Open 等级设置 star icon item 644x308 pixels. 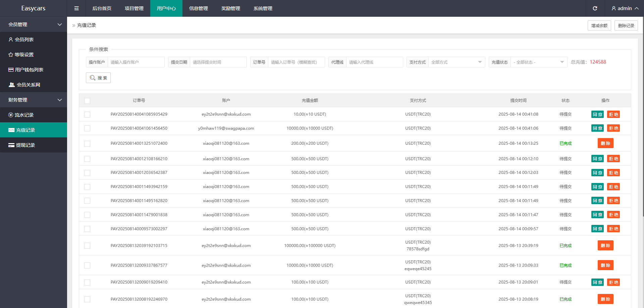pyautogui.click(x=11, y=55)
